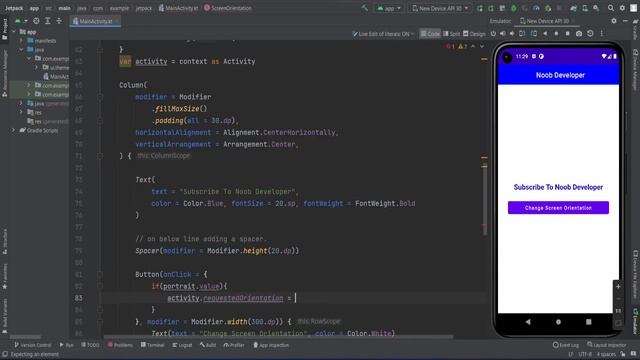The height and width of the screenshot is (360, 640).
Task: Open the Logcat tool window
Action: [x=182, y=345]
